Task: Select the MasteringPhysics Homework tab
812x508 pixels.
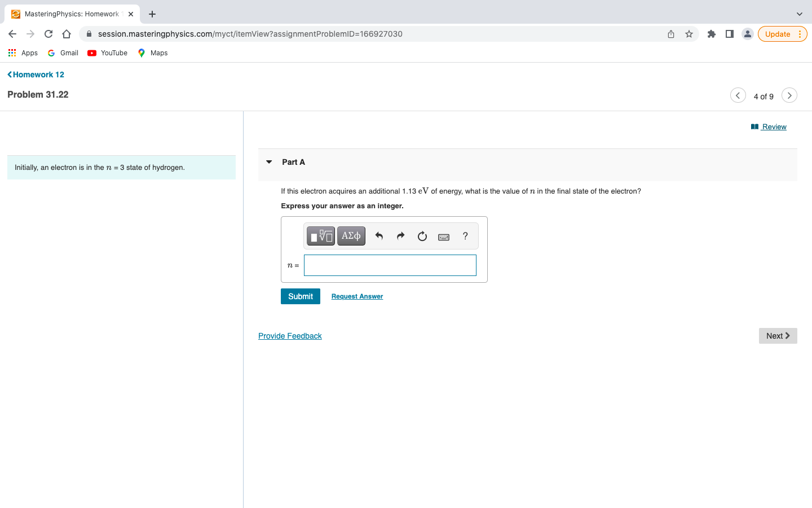Action: [71, 14]
